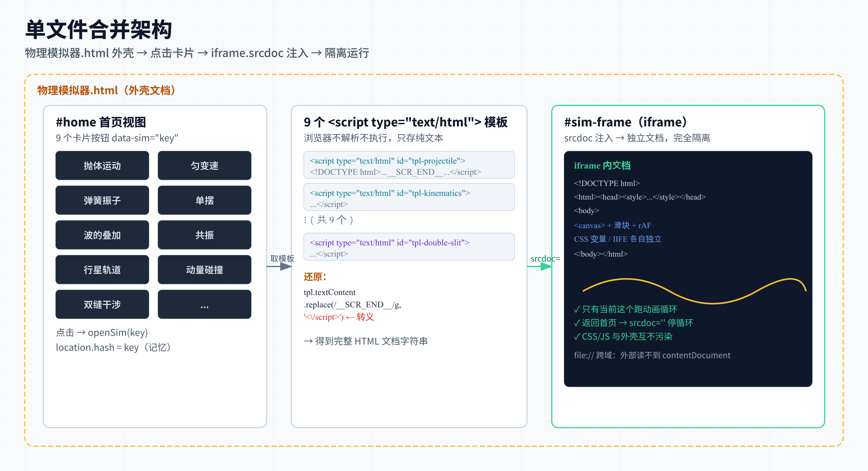The image size is (868, 471).
Task: Select the 共振 card button
Action: (x=205, y=235)
